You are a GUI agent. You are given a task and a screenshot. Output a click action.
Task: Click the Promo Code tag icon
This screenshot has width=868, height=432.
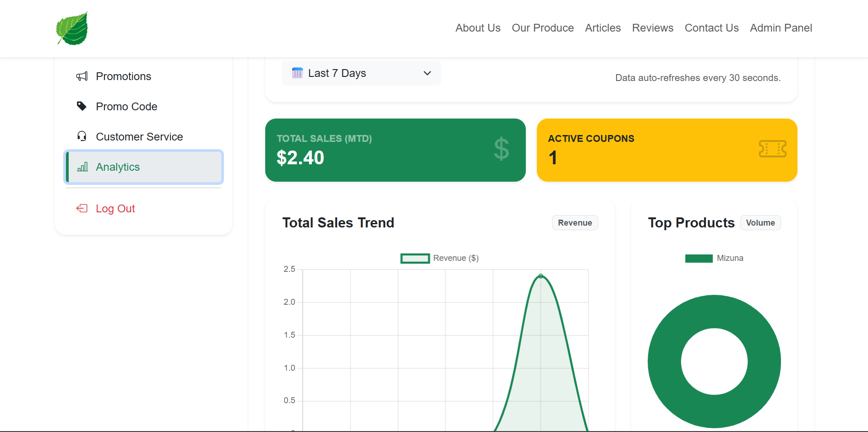[x=82, y=106]
